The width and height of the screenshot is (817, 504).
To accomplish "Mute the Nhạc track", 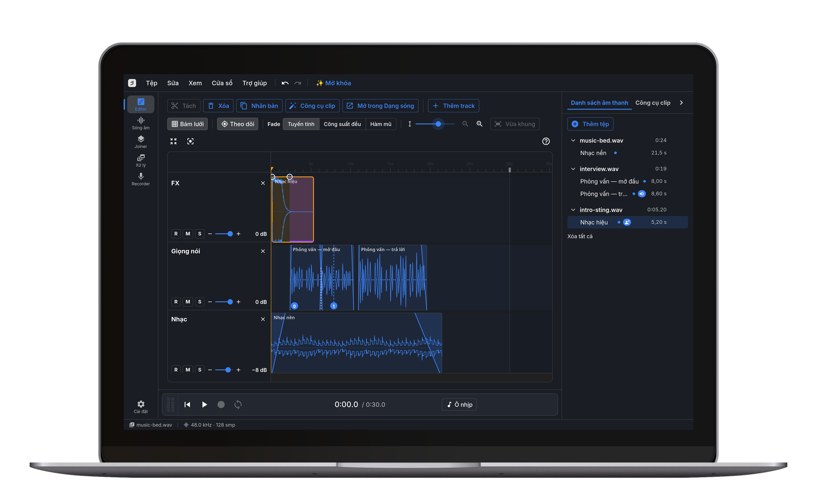I will click(x=188, y=370).
